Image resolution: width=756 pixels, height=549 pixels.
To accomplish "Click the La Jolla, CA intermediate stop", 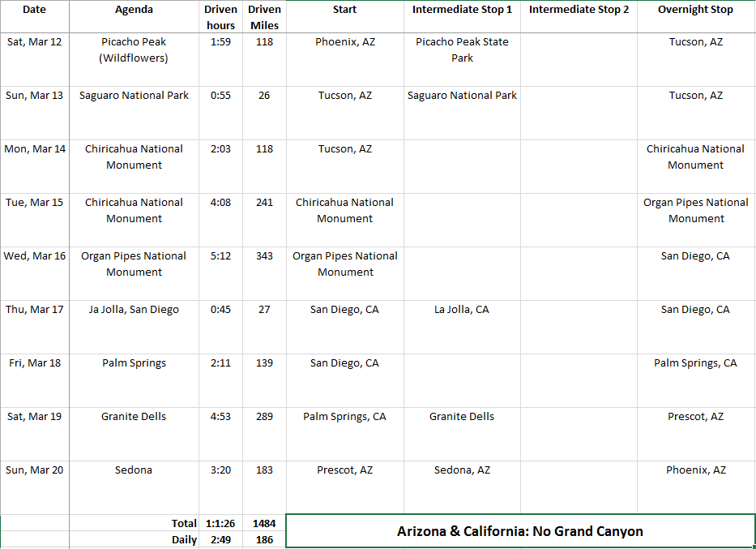I will pyautogui.click(x=462, y=310).
